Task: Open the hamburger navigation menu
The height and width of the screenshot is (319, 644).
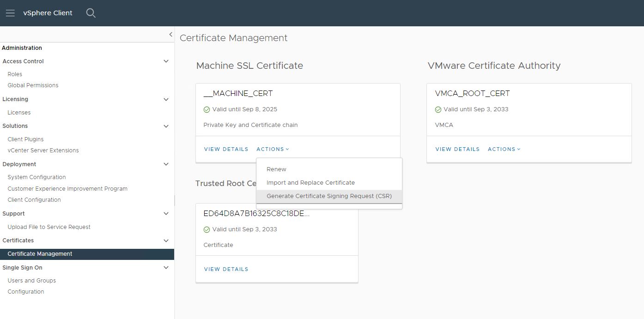Action: 10,13
